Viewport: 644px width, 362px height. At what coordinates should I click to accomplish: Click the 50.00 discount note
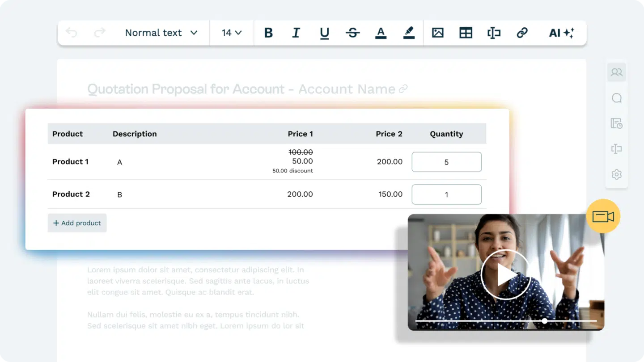click(x=292, y=171)
